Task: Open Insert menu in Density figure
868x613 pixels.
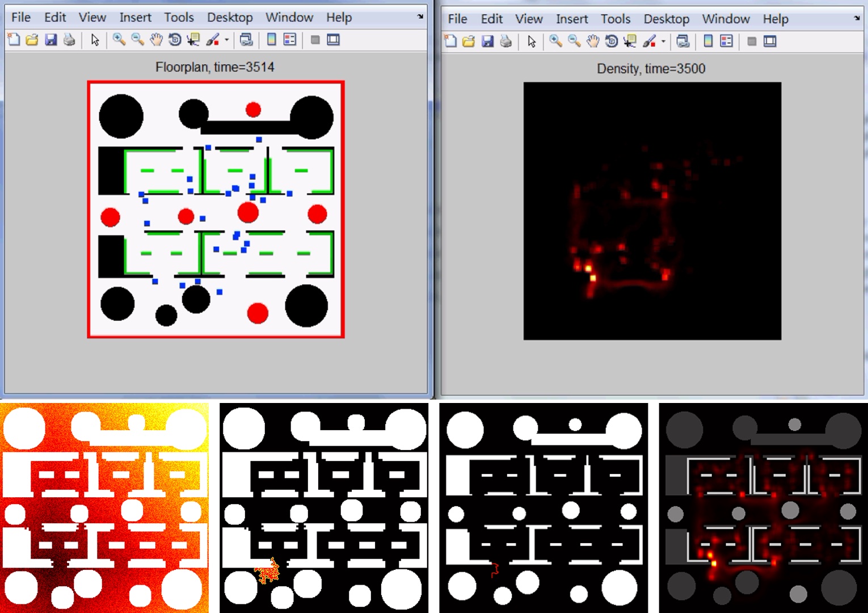Action: 572,19
